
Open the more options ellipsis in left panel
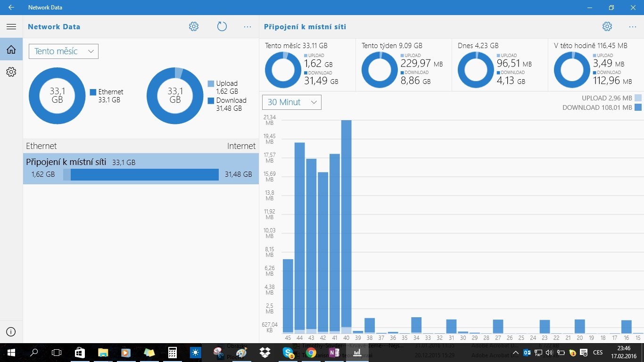(248, 27)
